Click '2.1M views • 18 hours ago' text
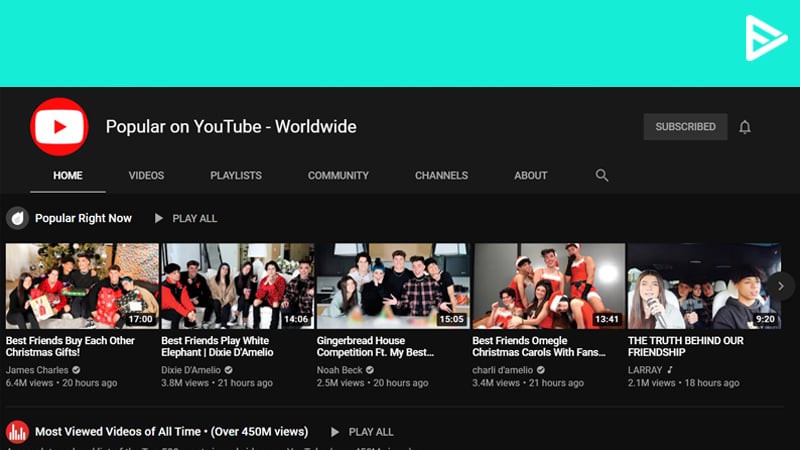This screenshot has width=800, height=450. (684, 383)
